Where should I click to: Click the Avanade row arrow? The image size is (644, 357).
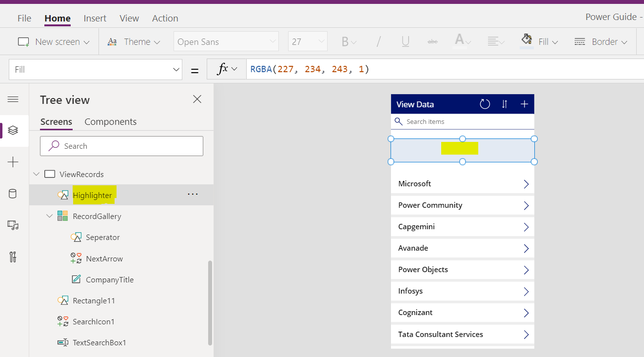point(526,248)
